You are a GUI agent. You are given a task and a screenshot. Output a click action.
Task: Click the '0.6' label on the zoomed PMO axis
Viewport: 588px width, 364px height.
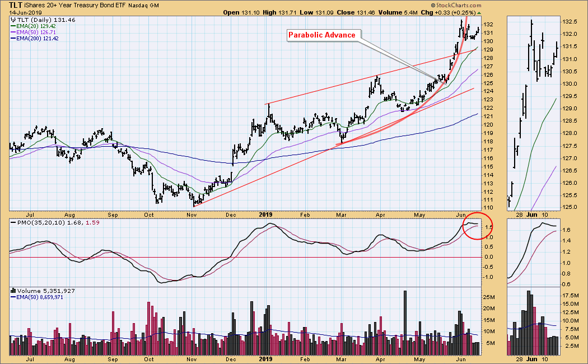coord(566,284)
